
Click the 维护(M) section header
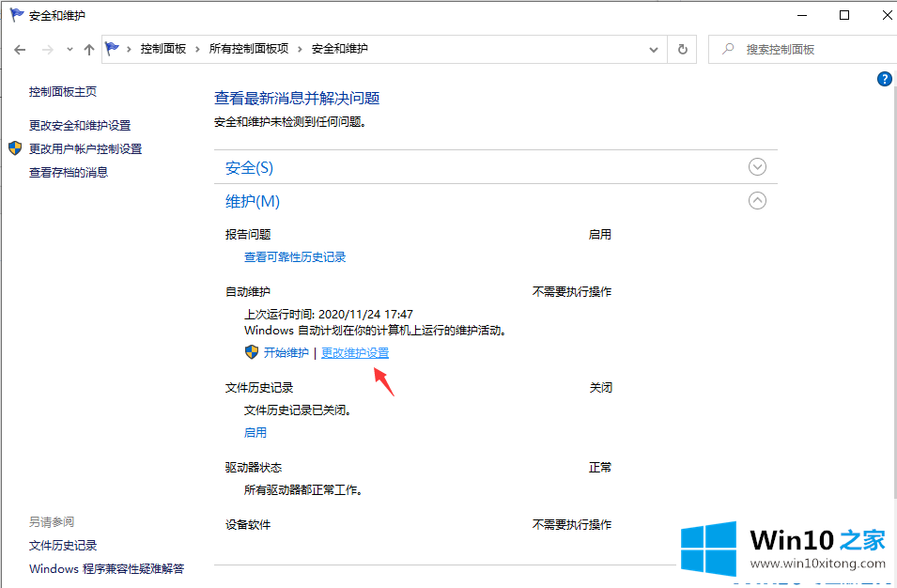coord(253,201)
